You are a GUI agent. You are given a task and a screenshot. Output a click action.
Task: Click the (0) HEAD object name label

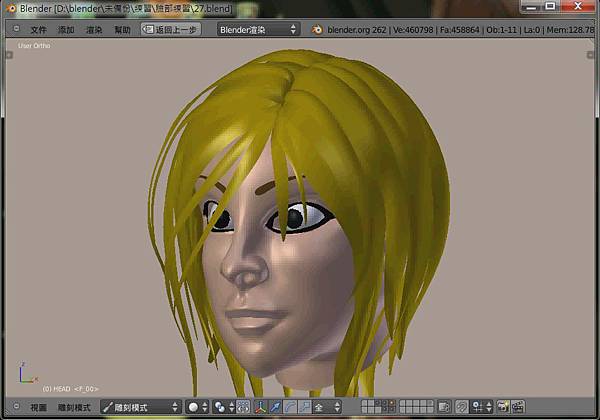[70, 389]
